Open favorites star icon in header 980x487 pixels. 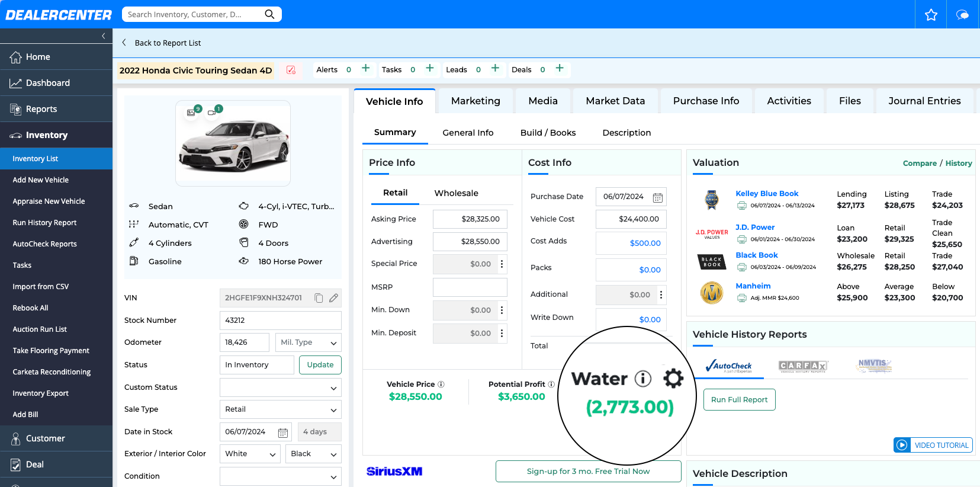pos(931,14)
